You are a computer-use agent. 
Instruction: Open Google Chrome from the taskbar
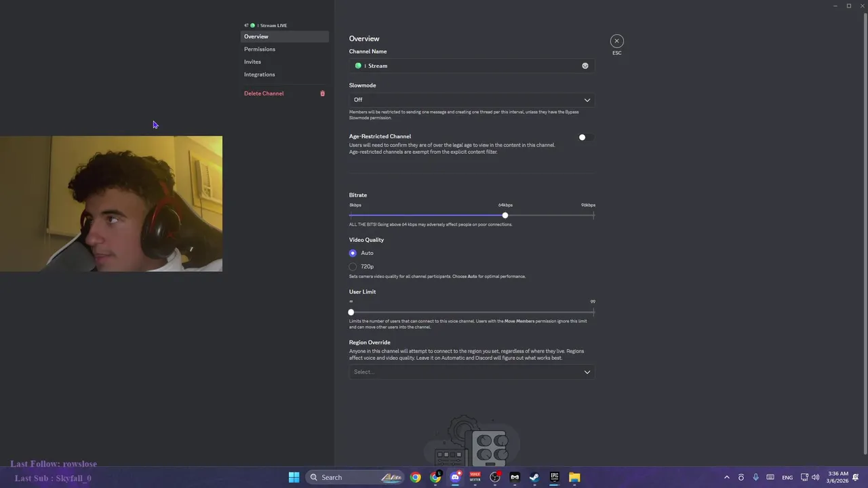pos(415,477)
